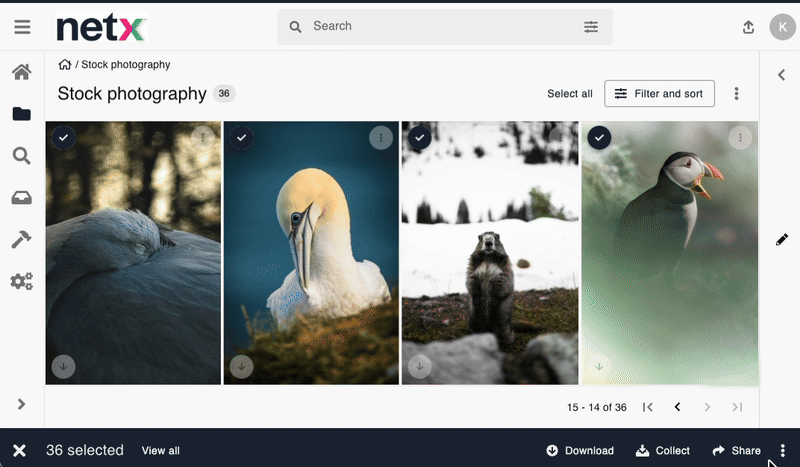
Task: Open the hamburger navigation menu
Action: tap(22, 27)
